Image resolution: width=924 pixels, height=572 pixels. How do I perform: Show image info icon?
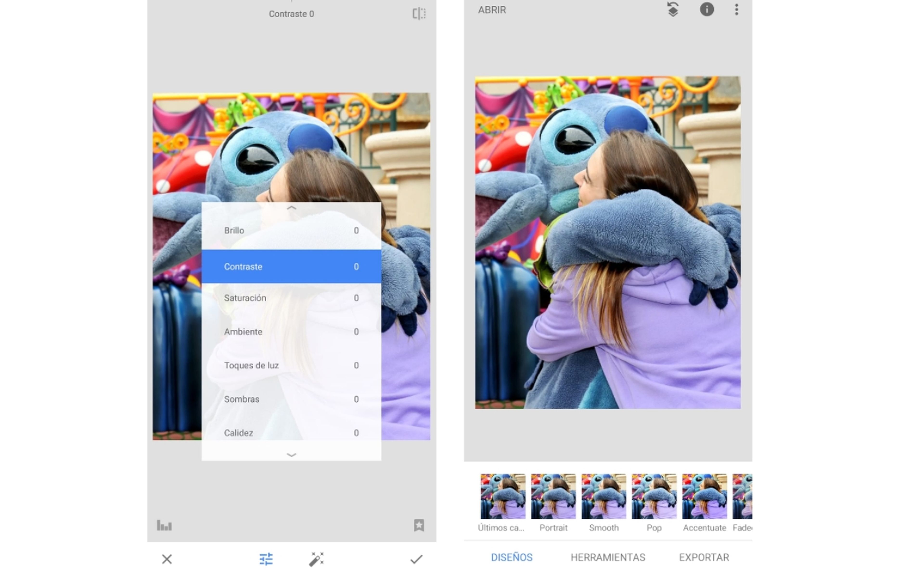click(x=707, y=9)
